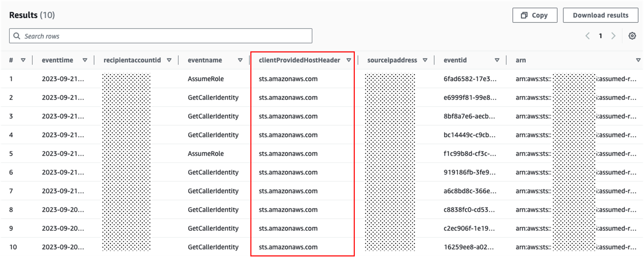Open the eventname column sort dropdown
The image size is (644, 257).
pos(240,60)
